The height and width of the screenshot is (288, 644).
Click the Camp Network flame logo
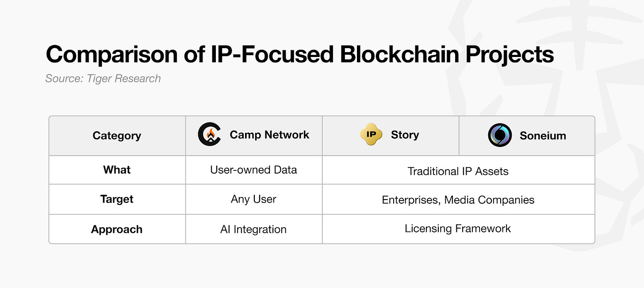[x=209, y=135]
